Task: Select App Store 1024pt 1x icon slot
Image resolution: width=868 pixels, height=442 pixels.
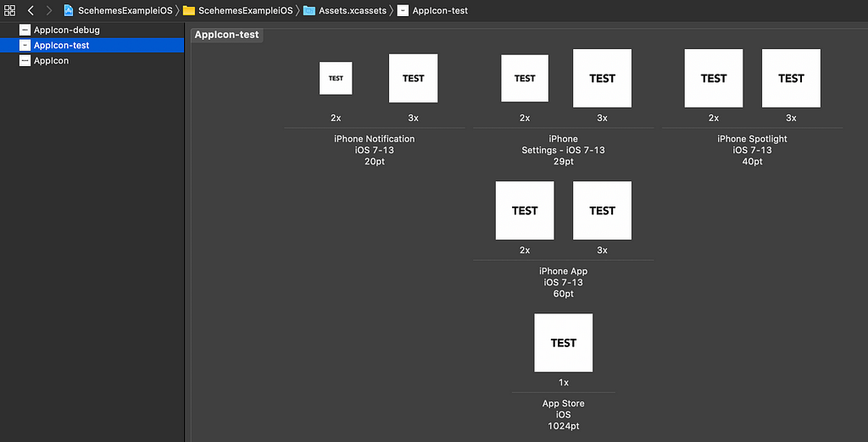Action: click(x=564, y=342)
